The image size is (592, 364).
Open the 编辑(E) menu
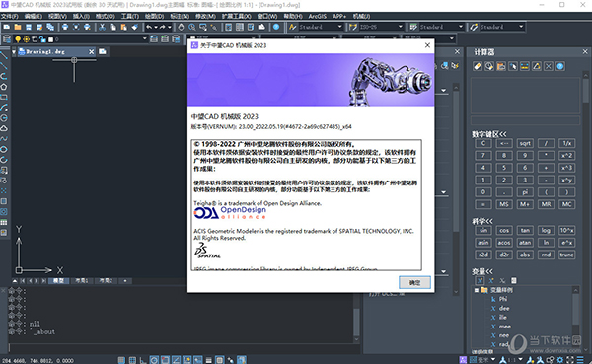coord(34,16)
